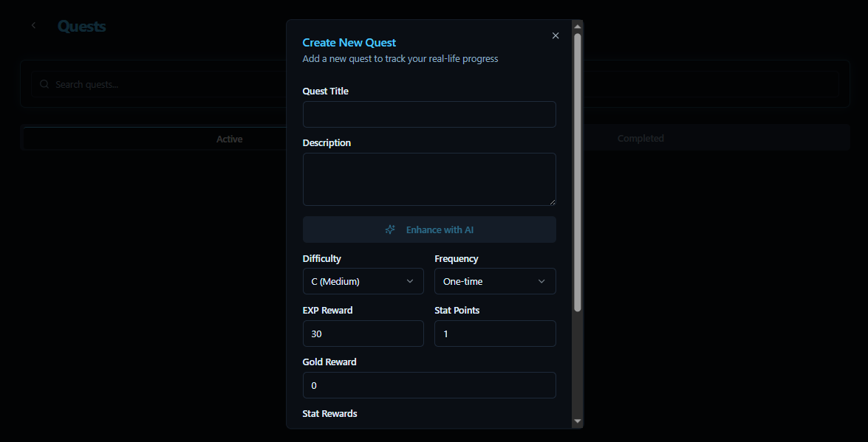Select the Active tab
The height and width of the screenshot is (442, 868).
point(230,139)
